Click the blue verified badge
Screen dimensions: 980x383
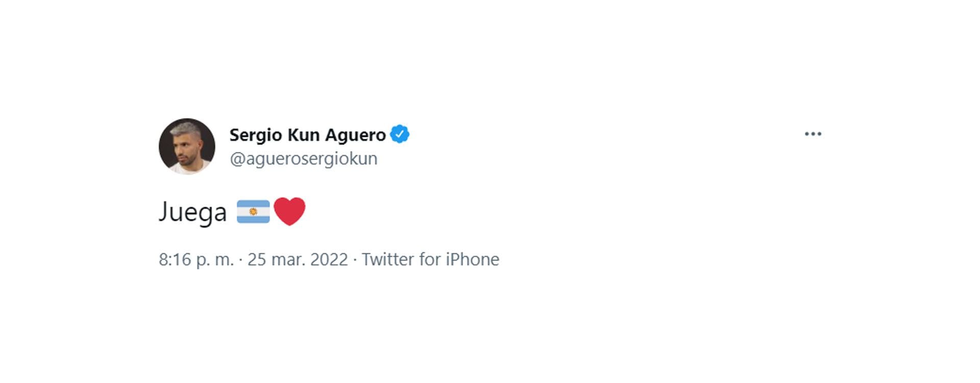pyautogui.click(x=399, y=134)
